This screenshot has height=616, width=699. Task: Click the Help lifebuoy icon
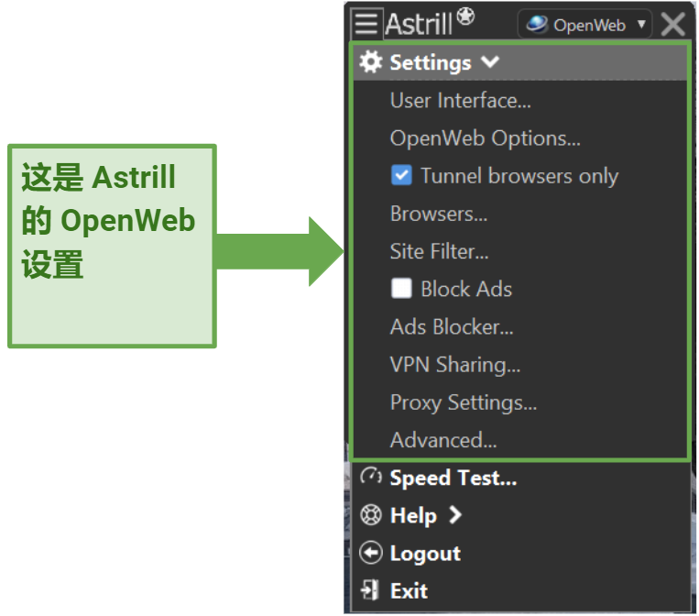(371, 515)
